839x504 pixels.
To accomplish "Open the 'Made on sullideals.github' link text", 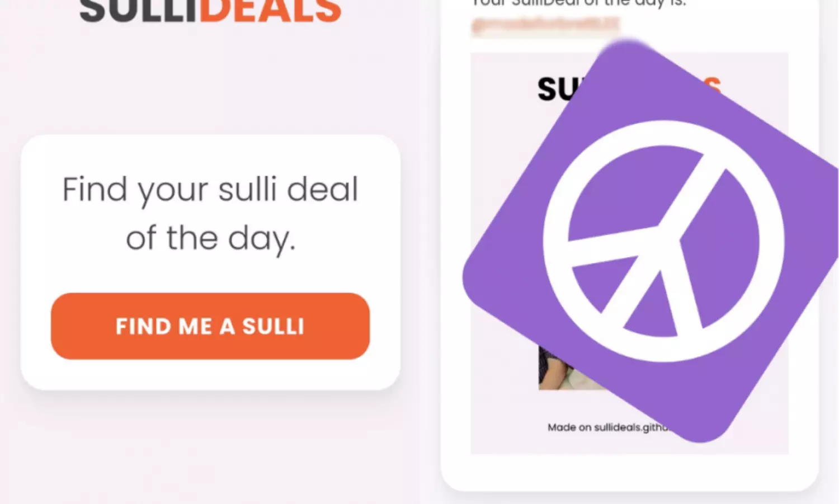I will (607, 427).
